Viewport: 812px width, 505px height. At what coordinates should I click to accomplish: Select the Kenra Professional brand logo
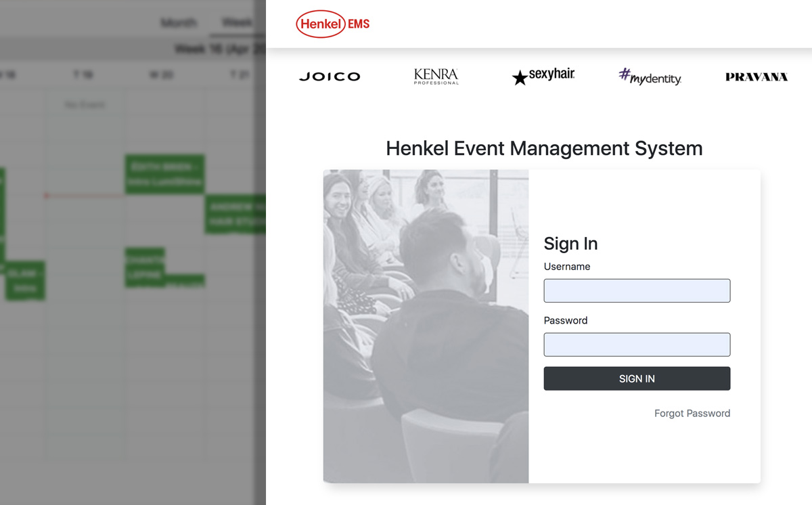click(x=436, y=76)
